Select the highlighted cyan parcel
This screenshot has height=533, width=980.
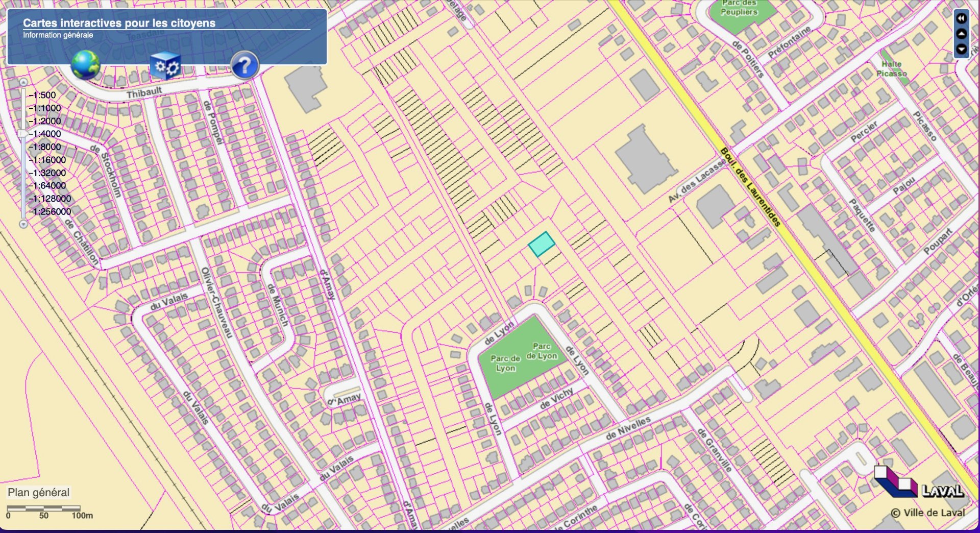point(542,244)
